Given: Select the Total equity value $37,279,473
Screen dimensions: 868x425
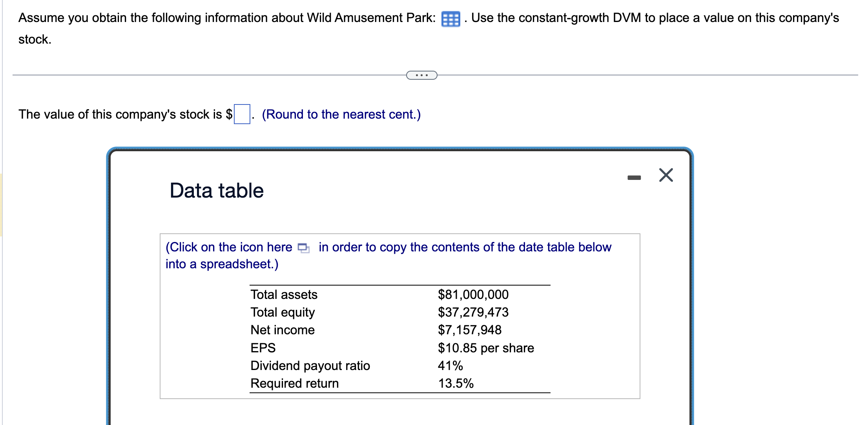Looking at the screenshot, I should tap(473, 312).
